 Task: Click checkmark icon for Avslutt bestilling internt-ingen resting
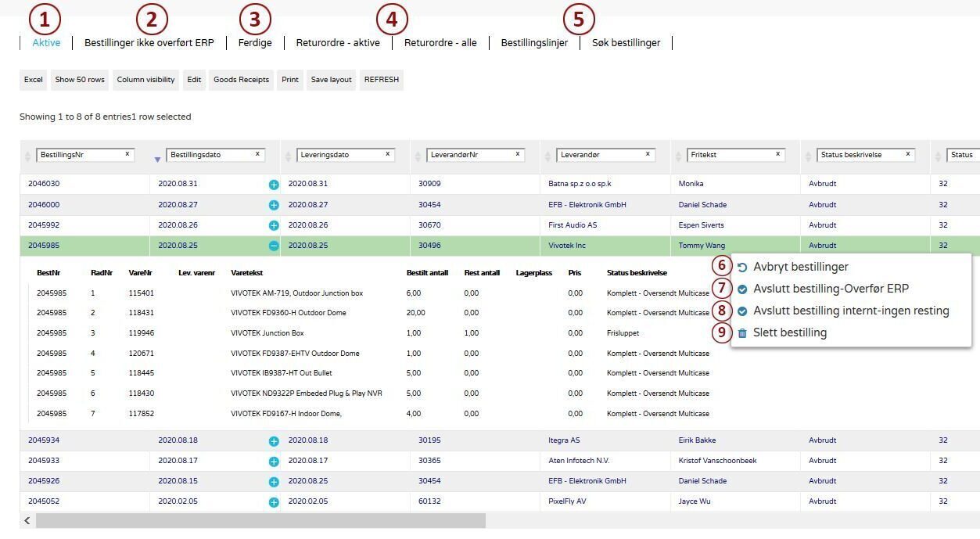[x=742, y=311]
